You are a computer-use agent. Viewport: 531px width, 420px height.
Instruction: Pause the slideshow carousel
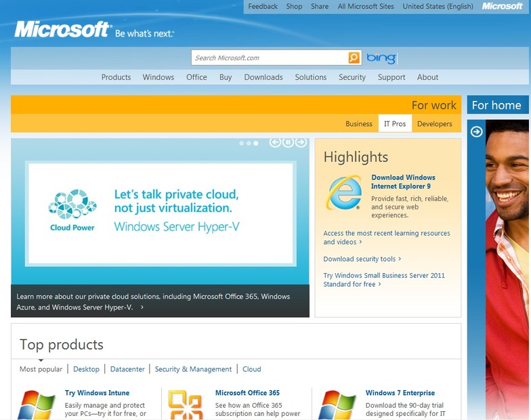(288, 142)
